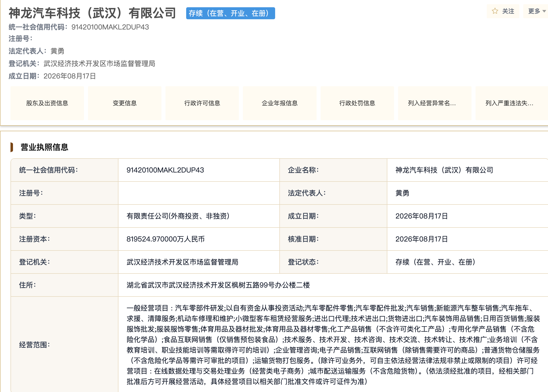Select the 行政处罚信息 tab

[357, 103]
